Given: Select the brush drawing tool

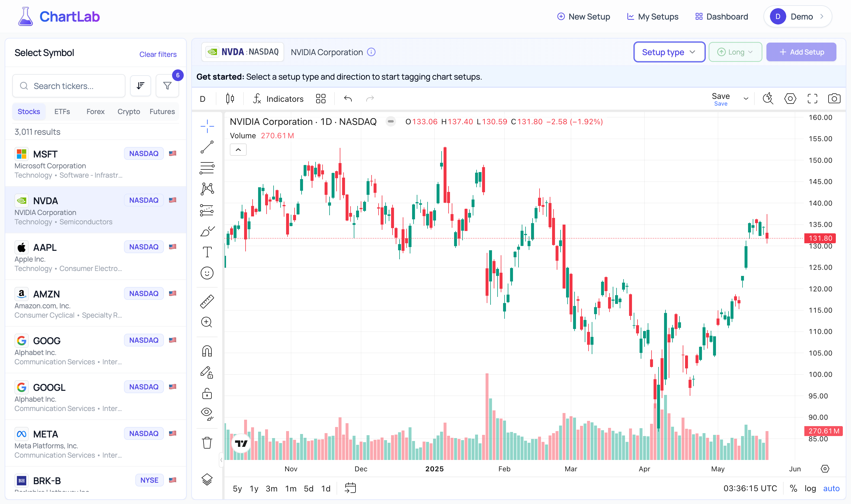Looking at the screenshot, I should pyautogui.click(x=207, y=231).
